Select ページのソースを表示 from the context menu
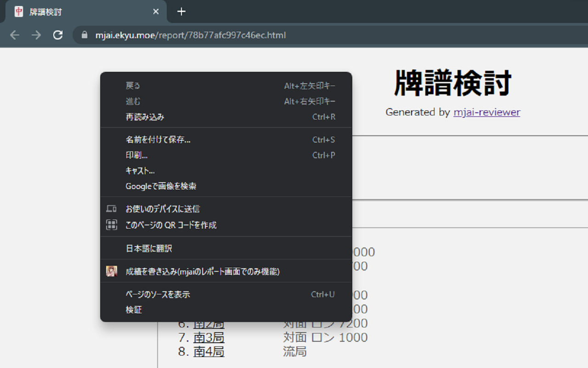The width and height of the screenshot is (588, 368). pos(158,294)
